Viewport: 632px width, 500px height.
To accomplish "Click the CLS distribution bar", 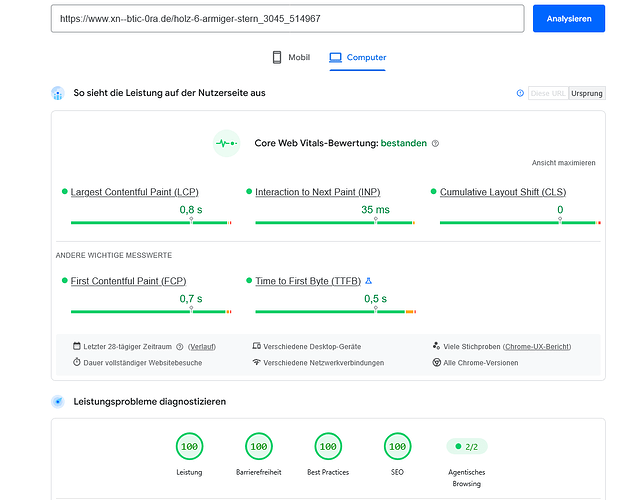I will (520, 222).
